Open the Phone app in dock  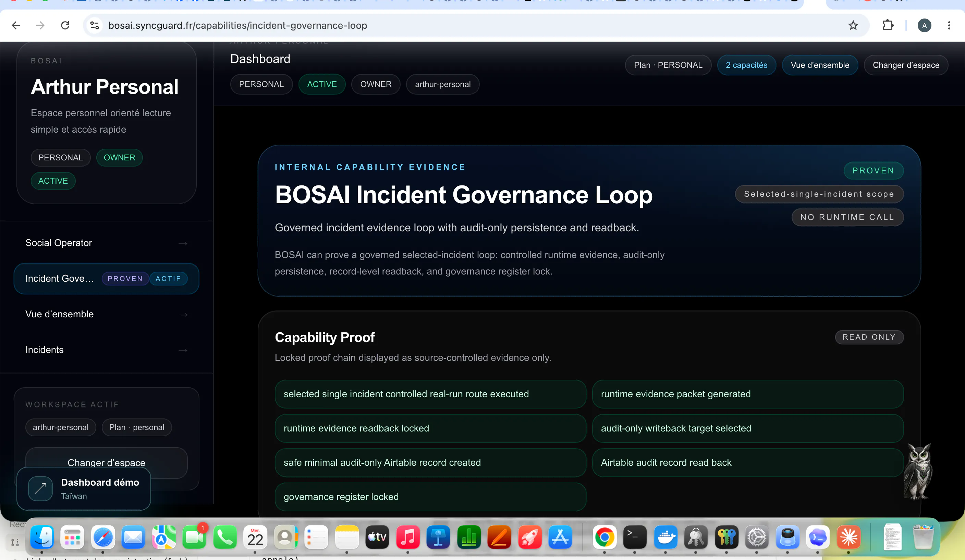click(225, 537)
